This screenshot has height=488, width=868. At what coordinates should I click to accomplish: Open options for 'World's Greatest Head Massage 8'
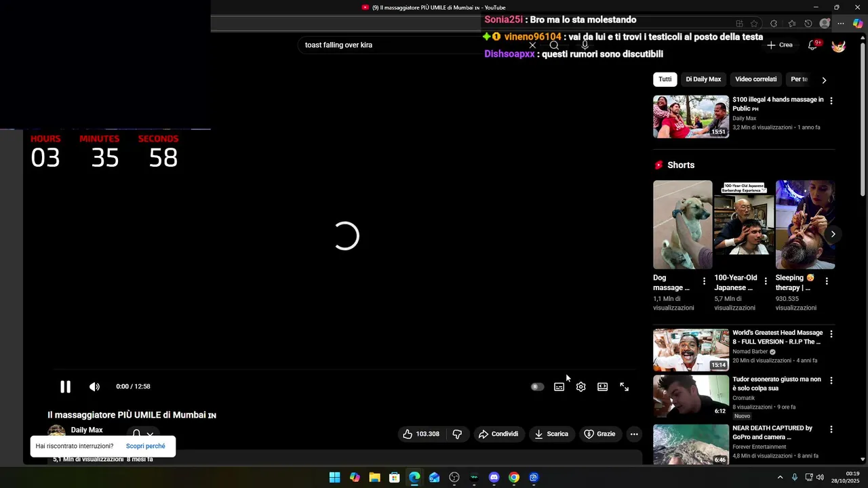[831, 334]
